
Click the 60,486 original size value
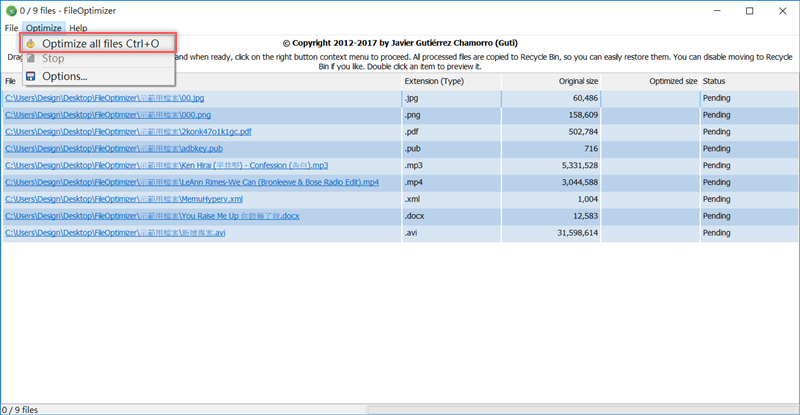tap(585, 98)
